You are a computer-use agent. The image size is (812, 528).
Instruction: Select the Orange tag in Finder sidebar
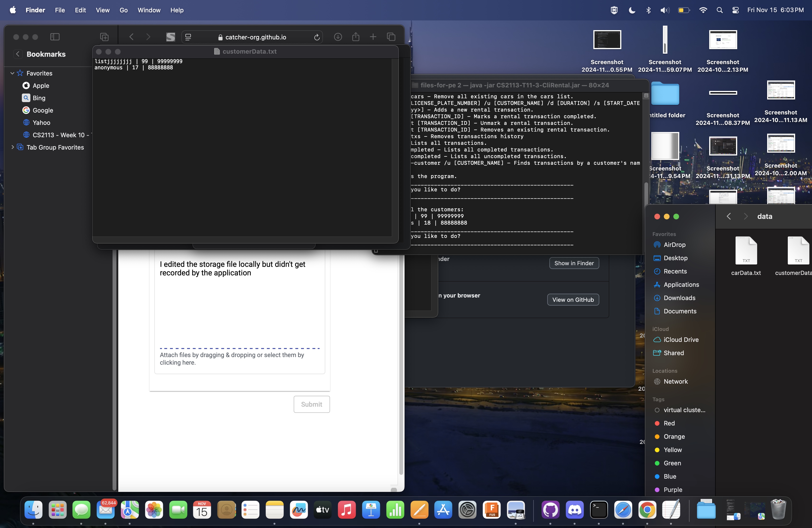pyautogui.click(x=674, y=437)
